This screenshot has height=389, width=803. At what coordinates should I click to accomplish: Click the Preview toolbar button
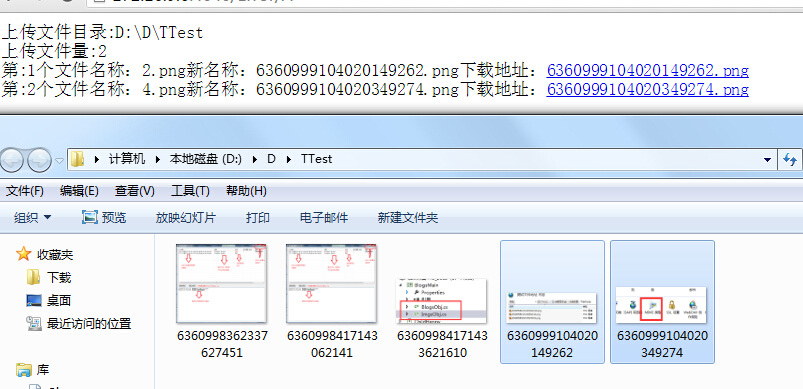tap(104, 218)
